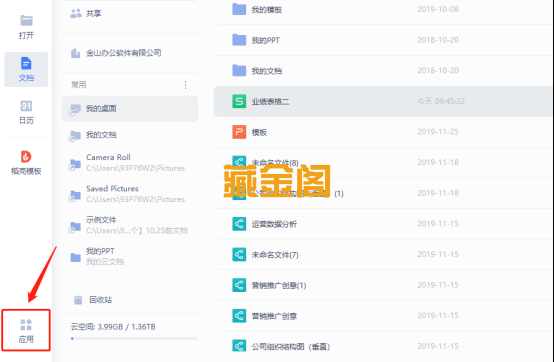554x362 pixels.
Task: Open the shared file 未命名文件(8)
Action: click(384, 162)
